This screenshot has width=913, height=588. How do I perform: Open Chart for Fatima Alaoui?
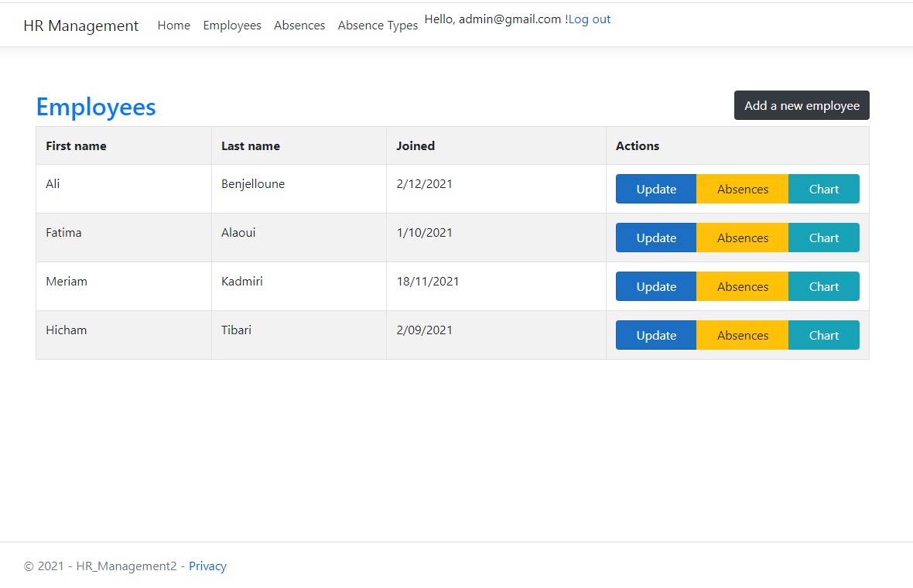coord(823,238)
